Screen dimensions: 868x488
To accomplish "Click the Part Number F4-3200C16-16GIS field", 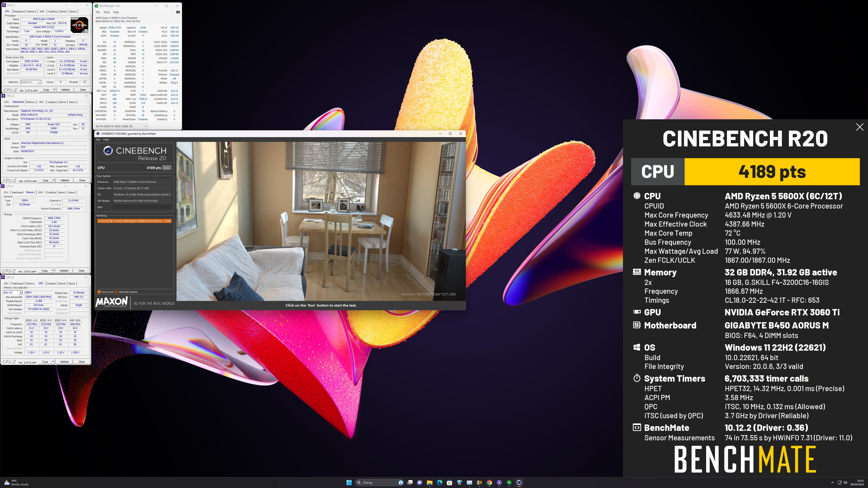I will pos(39,309).
